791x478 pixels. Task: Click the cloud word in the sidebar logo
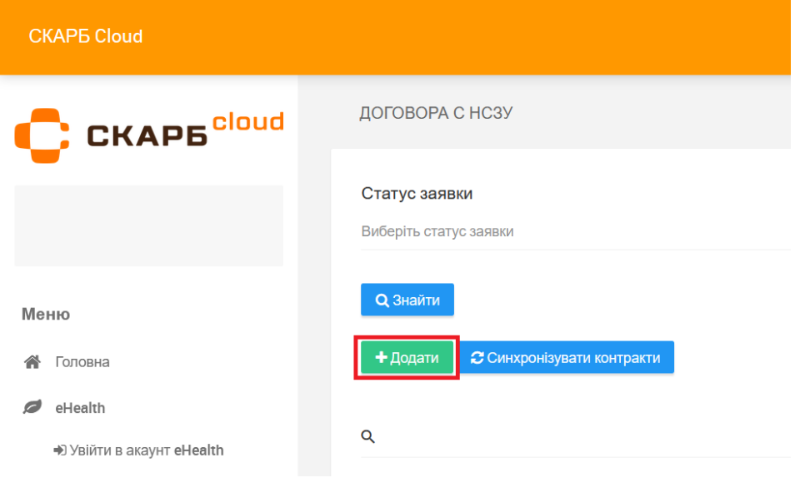248,122
